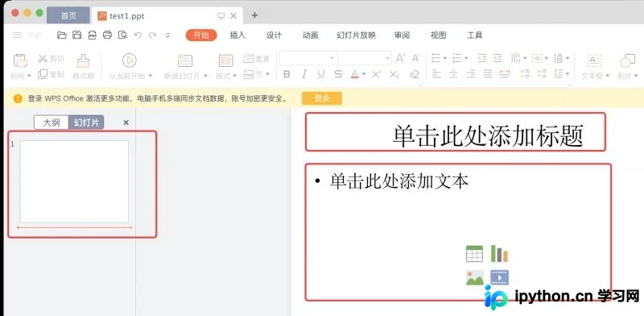The width and height of the screenshot is (644, 316).
Task: Toggle superscript formatting
Action: [x=377, y=74]
